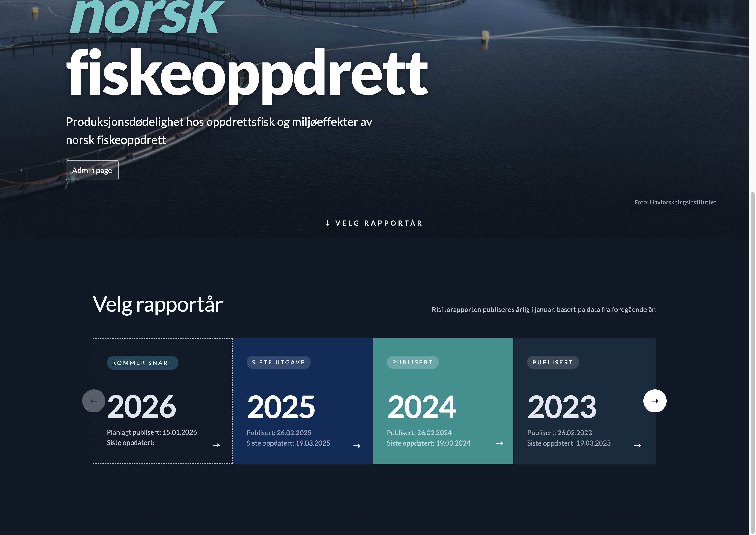Click 'Siste oppdatert: 19.03.2023' text

(x=569, y=443)
